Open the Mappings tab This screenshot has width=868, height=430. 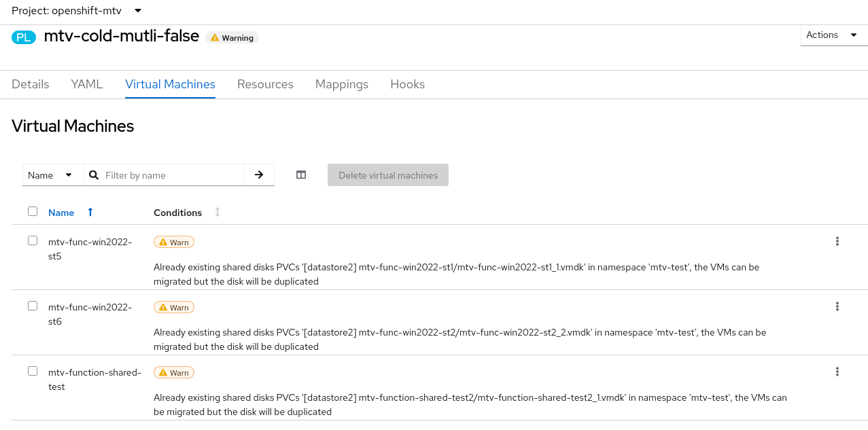tap(342, 84)
